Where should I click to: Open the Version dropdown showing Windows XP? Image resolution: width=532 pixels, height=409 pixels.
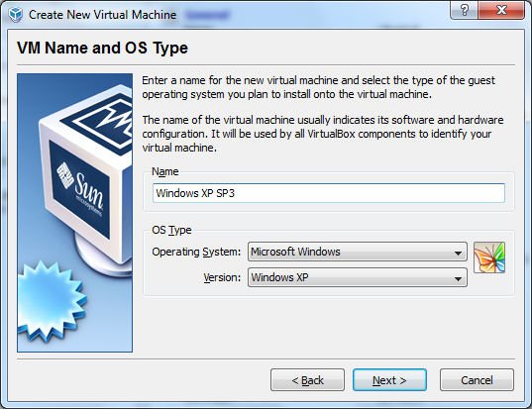358,277
